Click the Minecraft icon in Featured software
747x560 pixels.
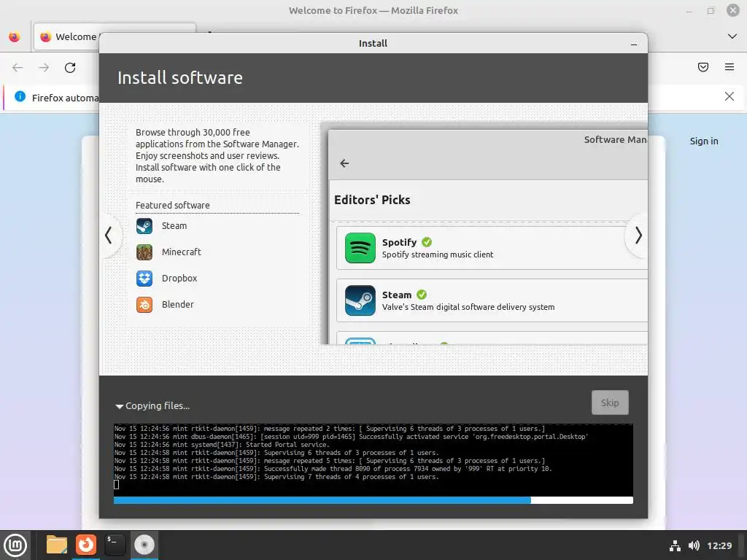coord(144,252)
